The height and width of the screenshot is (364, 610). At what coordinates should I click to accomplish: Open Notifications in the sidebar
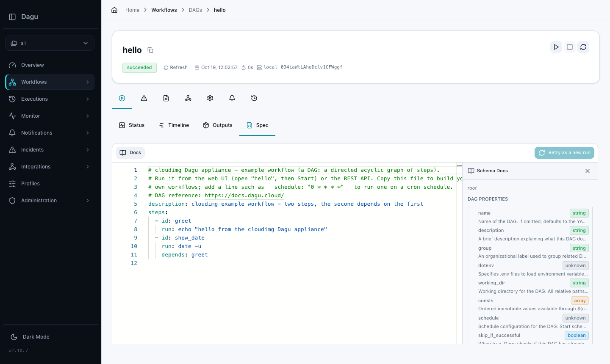(50, 133)
